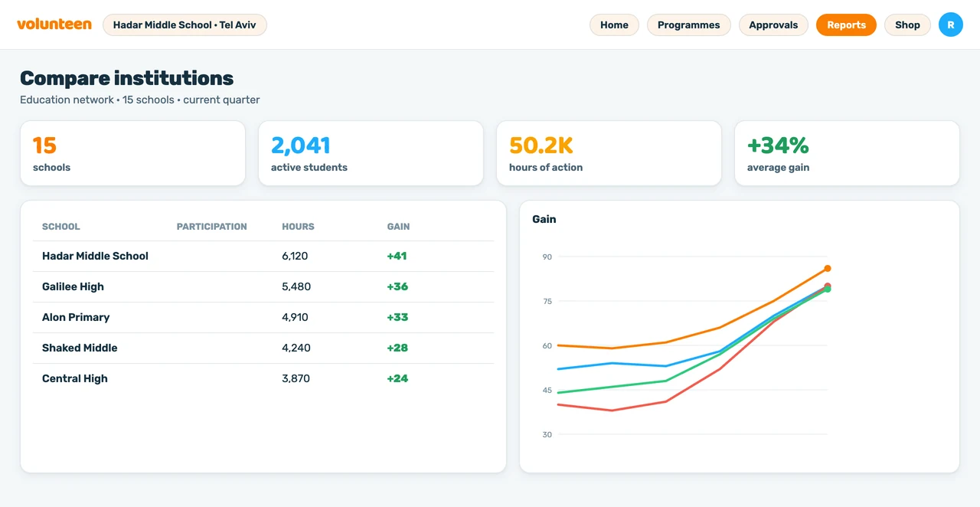Screen dimensions: 980x507
Task: Open the Programmes section
Action: [689, 25]
